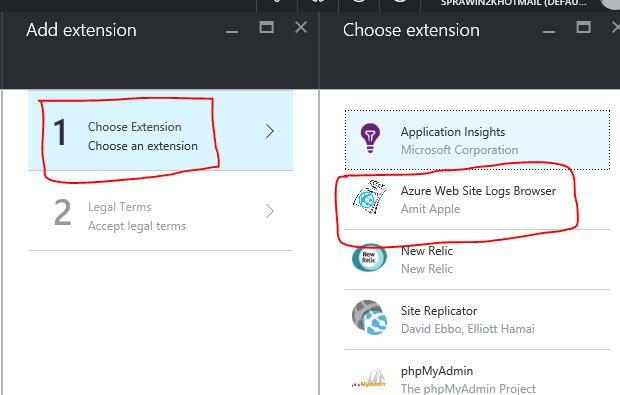Maximize the Choose extension blade
The width and height of the screenshot is (620, 395).
pyautogui.click(x=584, y=27)
